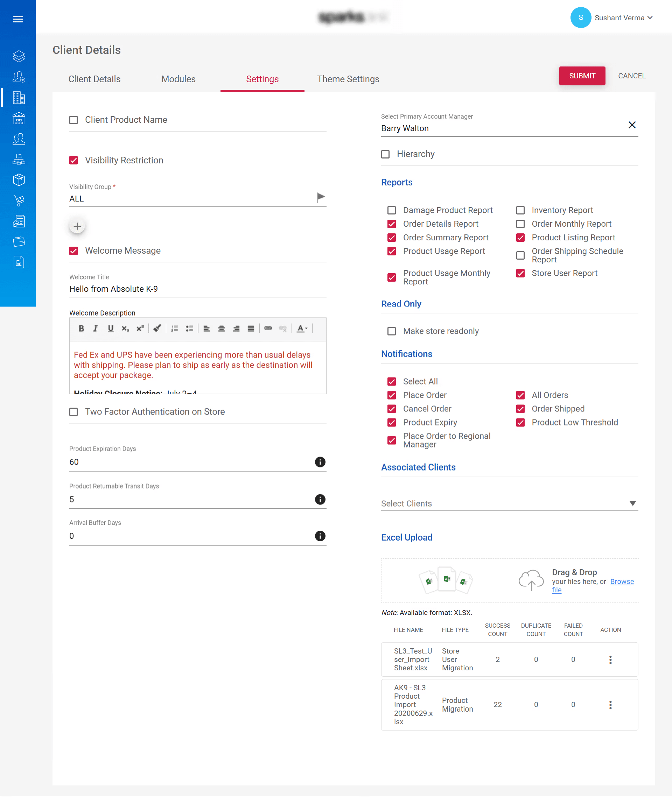Screen dimensions: 672x797
Task: Clear the Barry Walton account manager selection
Action: click(632, 125)
